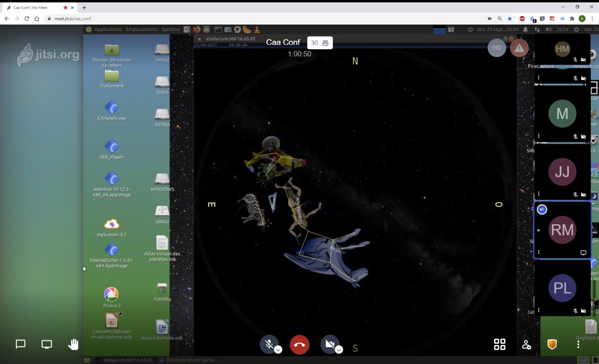This screenshot has height=364, width=599.
Task: Select the RM participant thumbnail
Action: (562, 230)
